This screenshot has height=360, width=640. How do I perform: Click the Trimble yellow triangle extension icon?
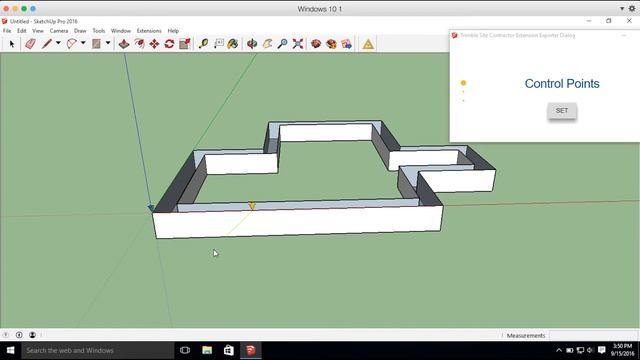coord(368,44)
